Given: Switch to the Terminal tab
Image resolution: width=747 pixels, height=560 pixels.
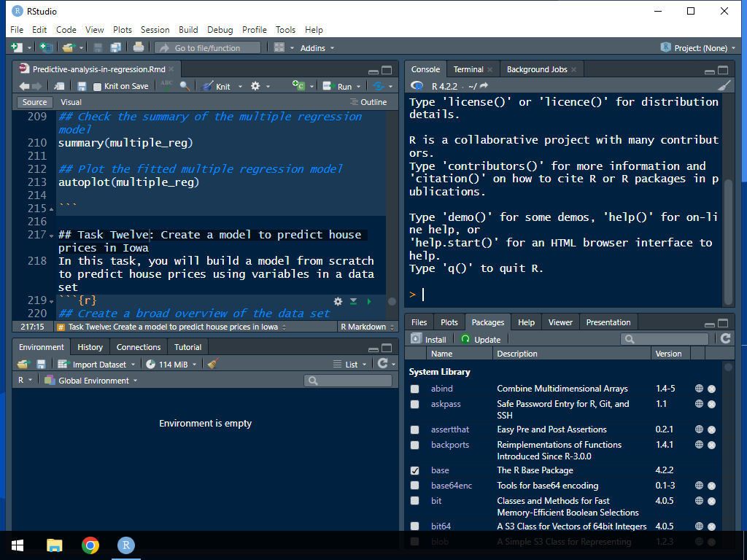Looking at the screenshot, I should 468,69.
